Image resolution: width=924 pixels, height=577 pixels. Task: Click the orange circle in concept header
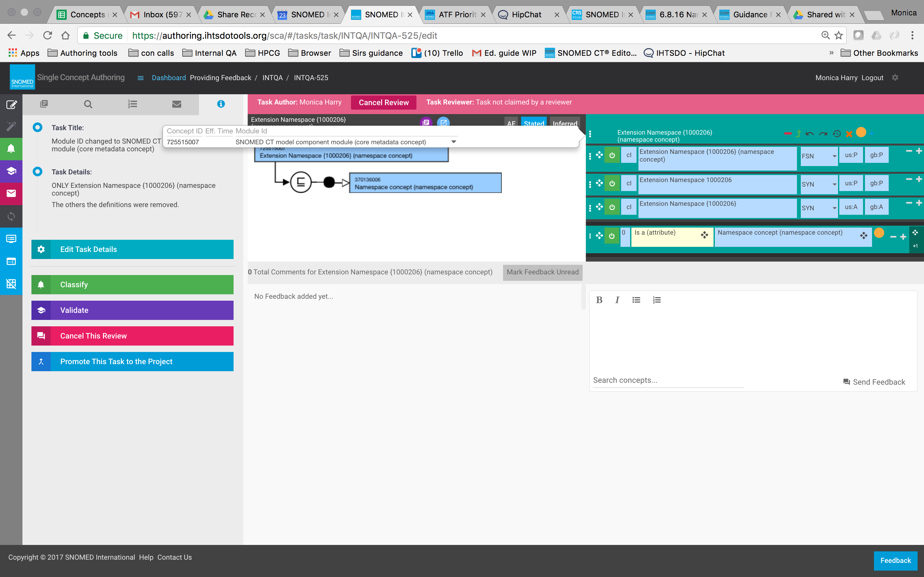tap(861, 132)
